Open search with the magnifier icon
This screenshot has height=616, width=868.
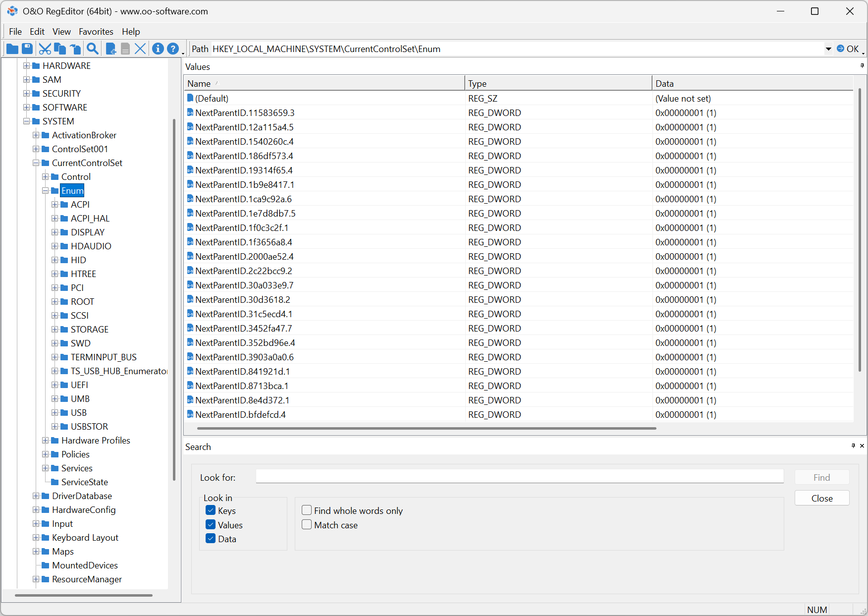pyautogui.click(x=92, y=49)
